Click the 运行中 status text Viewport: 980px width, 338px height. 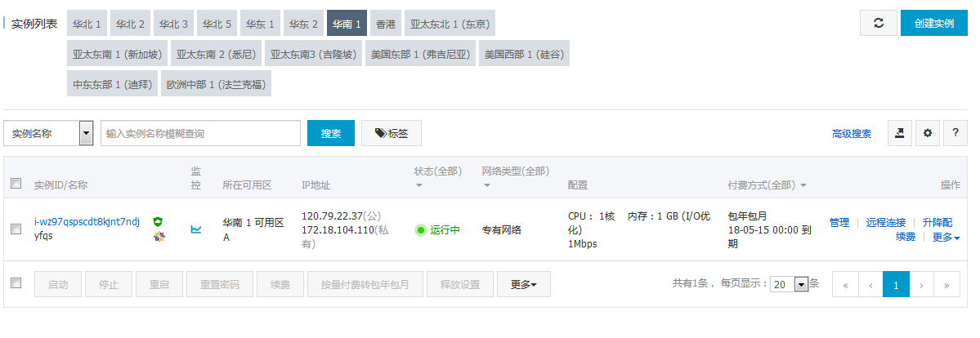(445, 230)
